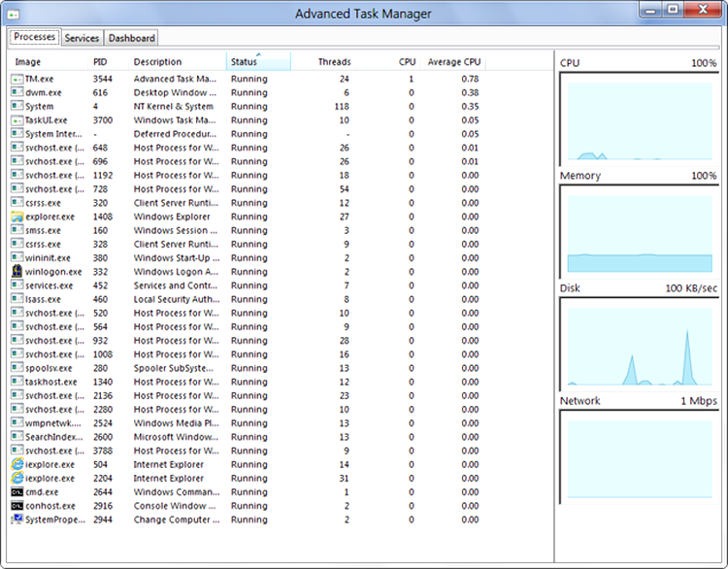Sort by the Status column header
The image size is (728, 569).
(x=258, y=62)
